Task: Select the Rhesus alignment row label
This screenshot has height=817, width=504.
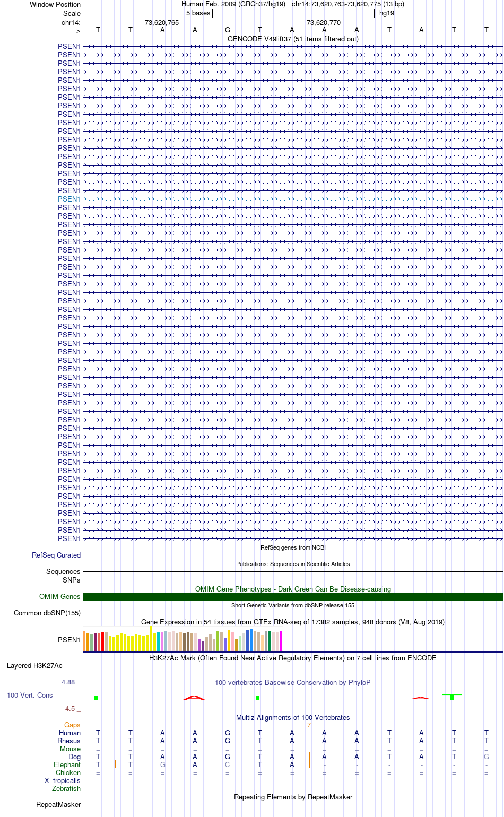Action: 69,741
